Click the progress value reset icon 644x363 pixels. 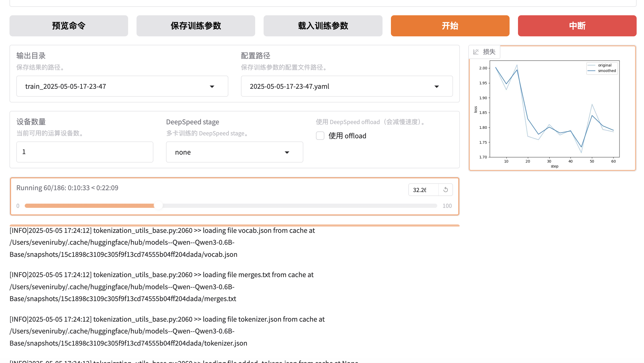(446, 190)
